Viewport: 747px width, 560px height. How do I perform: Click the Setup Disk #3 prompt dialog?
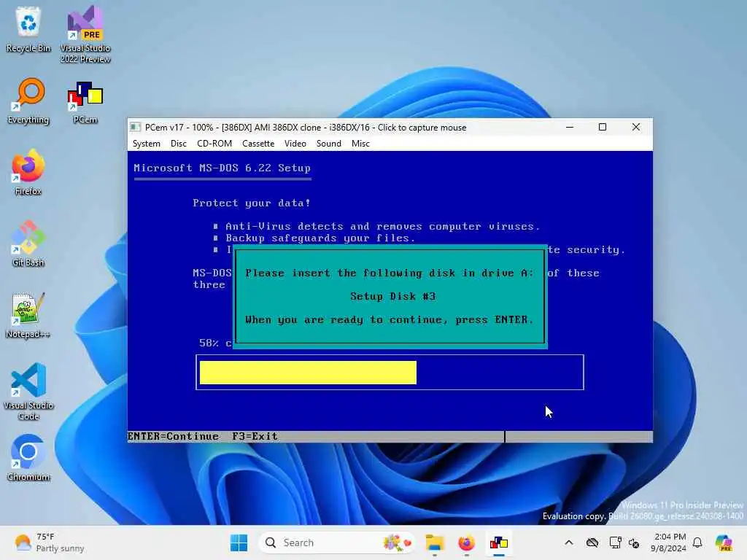click(390, 297)
